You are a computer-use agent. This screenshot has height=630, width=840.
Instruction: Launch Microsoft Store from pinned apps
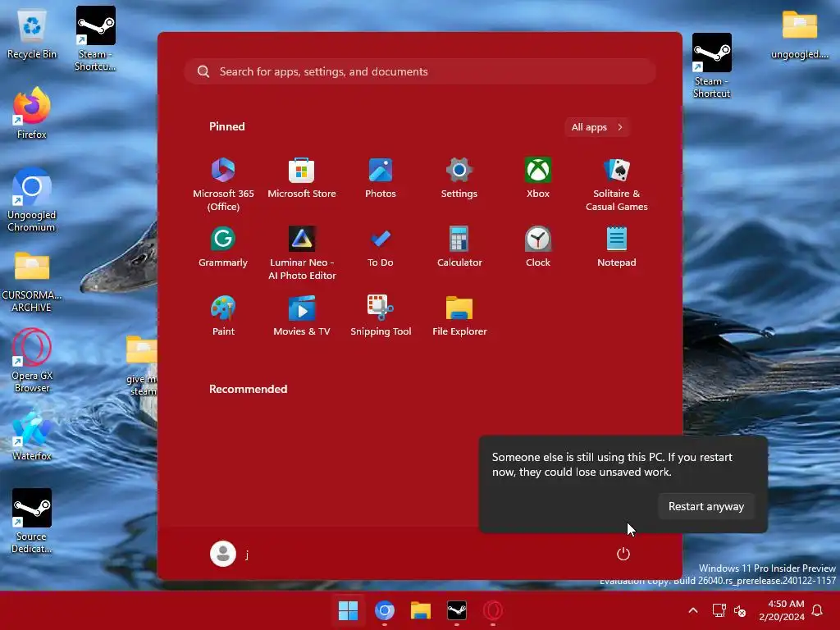[302, 178]
